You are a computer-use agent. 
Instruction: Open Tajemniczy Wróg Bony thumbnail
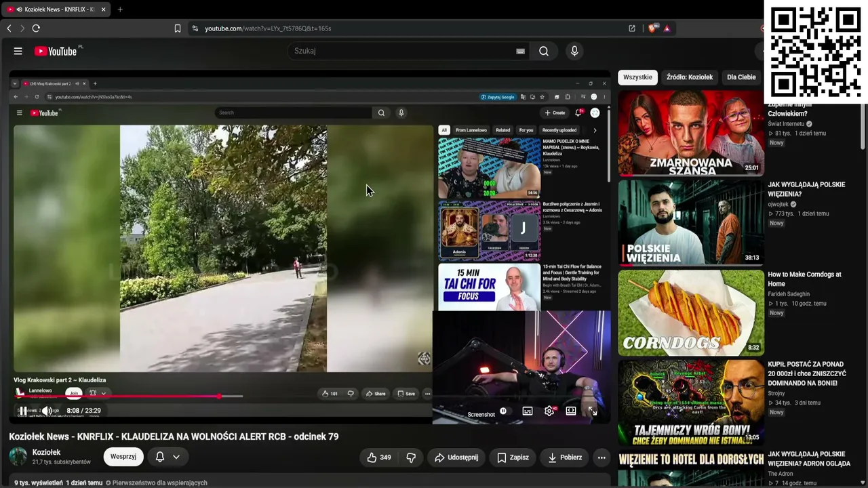[x=691, y=403]
